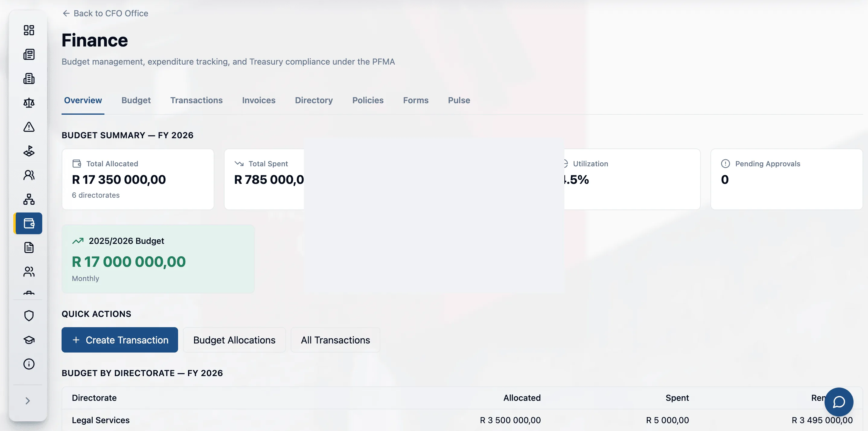This screenshot has height=431, width=868.
Task: Open All Transactions quick action
Action: [335, 340]
